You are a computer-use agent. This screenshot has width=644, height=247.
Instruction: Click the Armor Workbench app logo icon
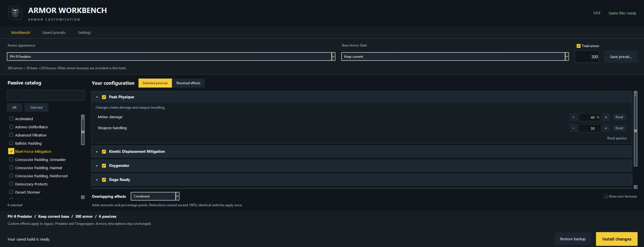pyautogui.click(x=15, y=13)
